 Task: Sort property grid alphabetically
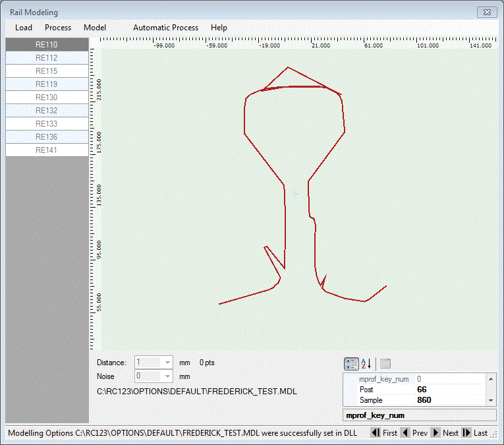tap(366, 363)
